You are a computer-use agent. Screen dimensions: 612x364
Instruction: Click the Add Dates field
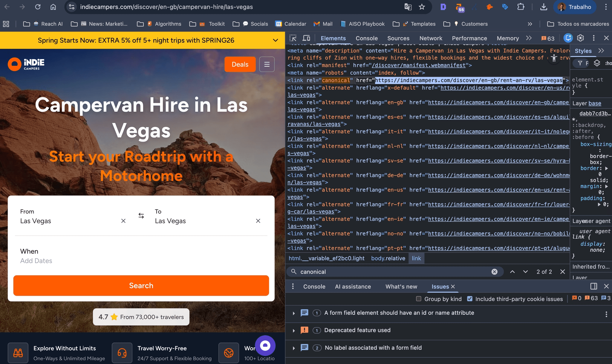tap(36, 261)
